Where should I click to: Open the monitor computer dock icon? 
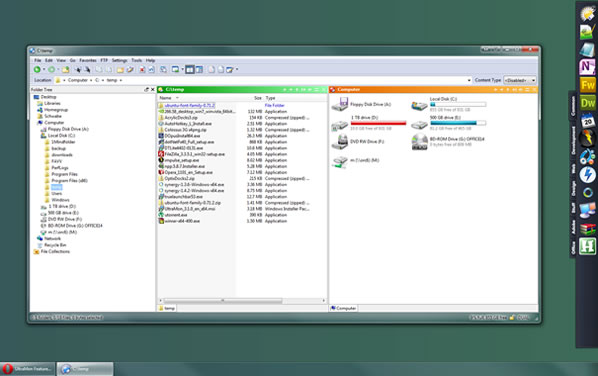coord(587,210)
